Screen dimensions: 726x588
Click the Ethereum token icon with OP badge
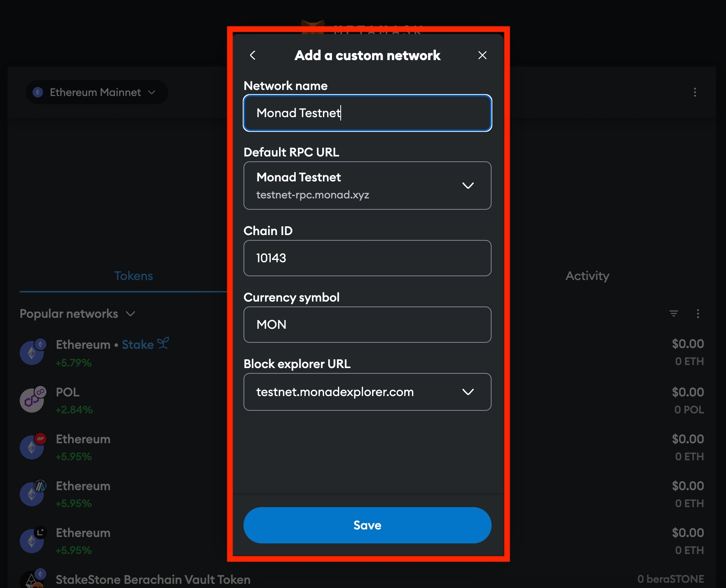click(33, 447)
